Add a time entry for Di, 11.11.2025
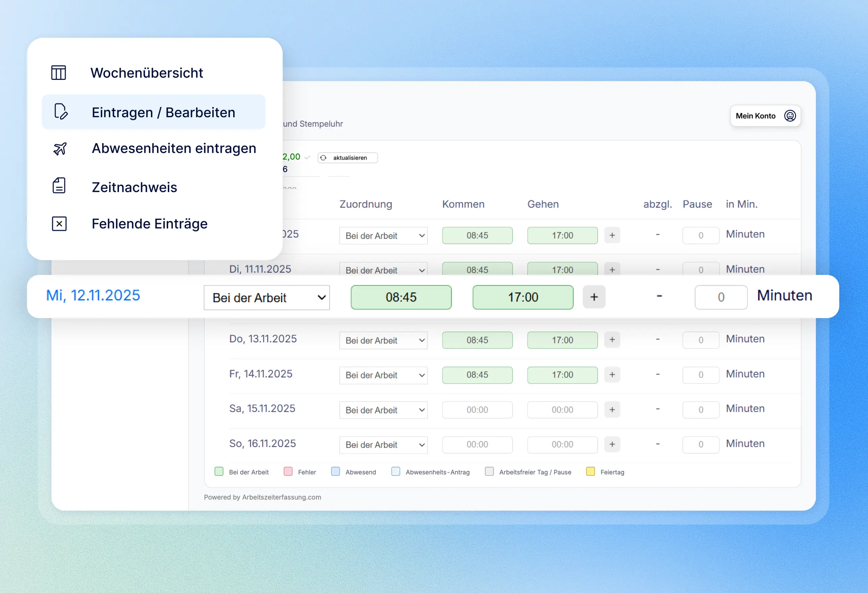Viewport: 868px width, 593px height. coord(612,269)
